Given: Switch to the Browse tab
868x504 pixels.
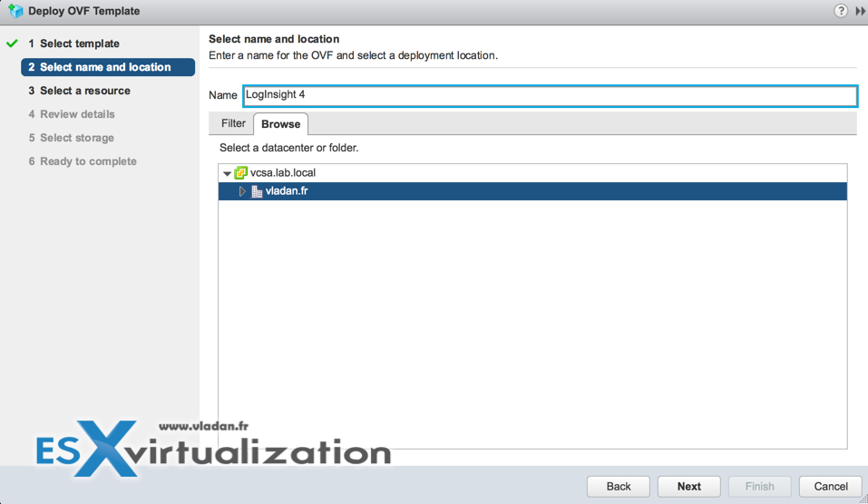Looking at the screenshot, I should [x=280, y=124].
